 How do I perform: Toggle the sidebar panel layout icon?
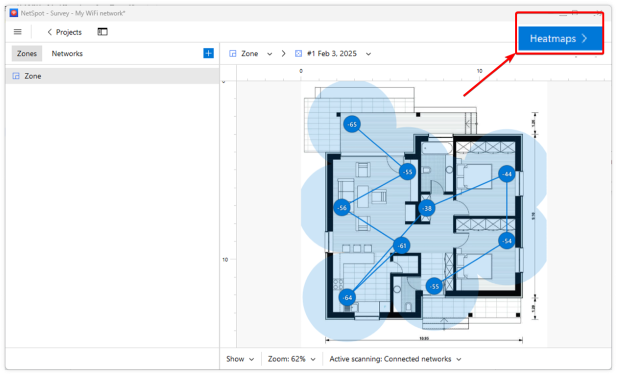coord(102,32)
